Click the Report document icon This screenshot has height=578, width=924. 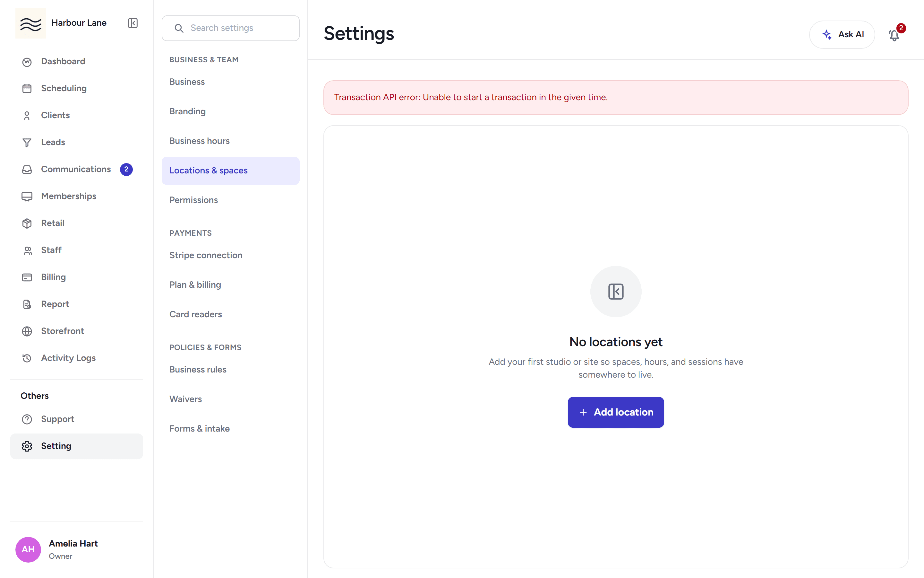[x=27, y=304]
